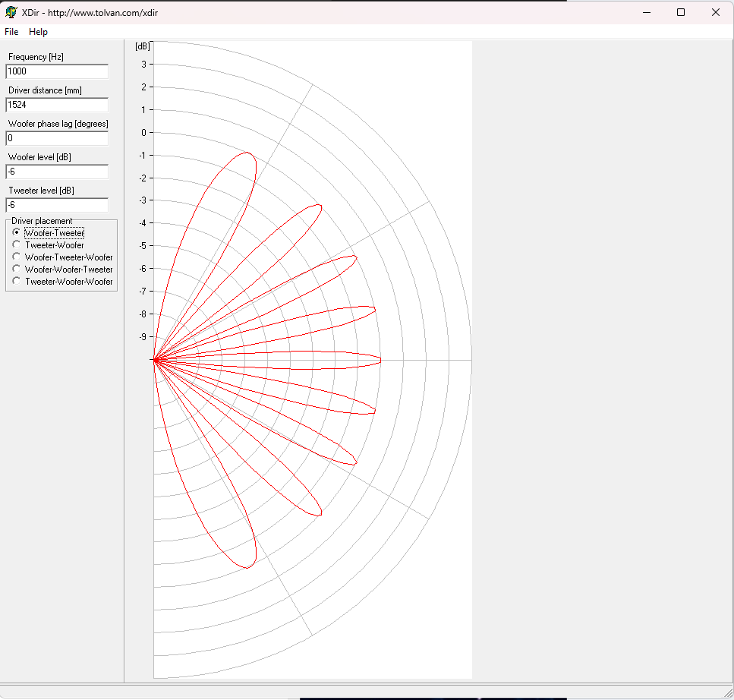Click the '[dB]' axis label
Viewport: 734px width, 700px height.
(143, 46)
